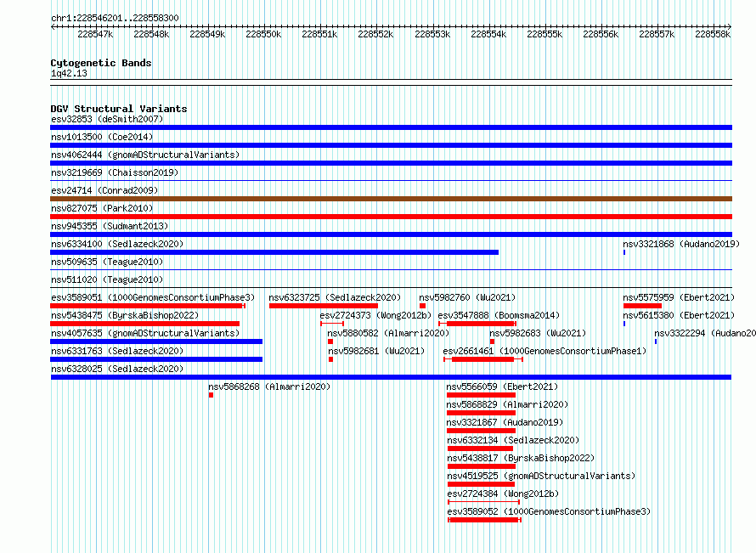Click nsv5880582 (Almarri2020) label
The height and width of the screenshot is (553, 756).
click(388, 333)
